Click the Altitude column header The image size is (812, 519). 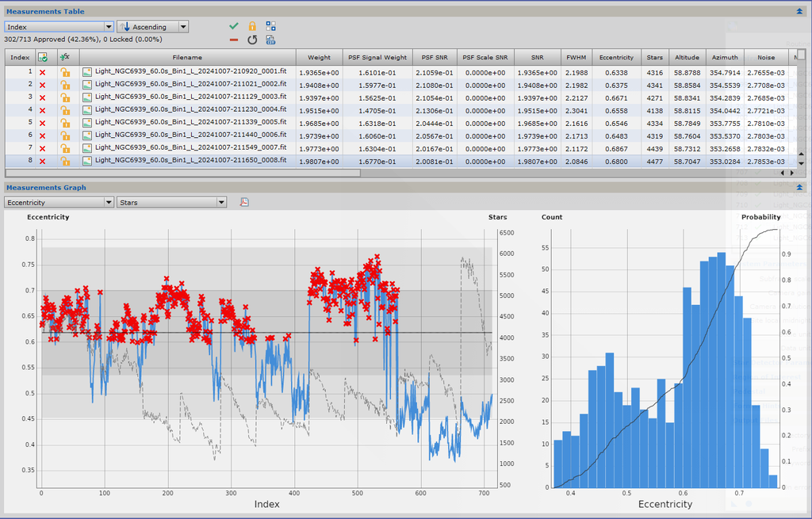(x=688, y=57)
